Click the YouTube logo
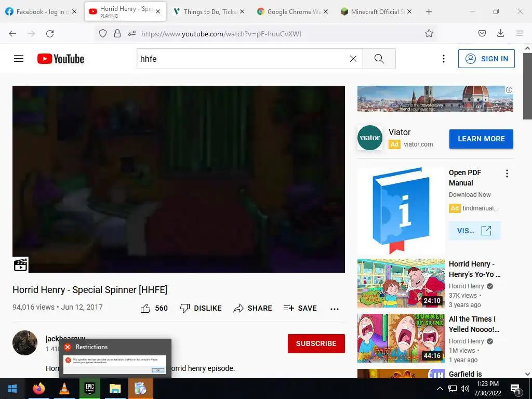 tap(61, 59)
